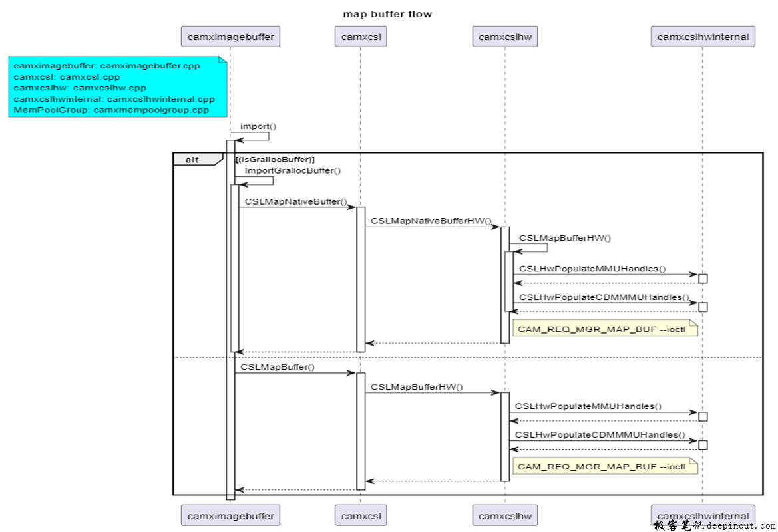Click the upper CAM_REQ_MGR_MAP_BUF ioctl note
This screenshot has width=778, height=532.
click(x=604, y=329)
